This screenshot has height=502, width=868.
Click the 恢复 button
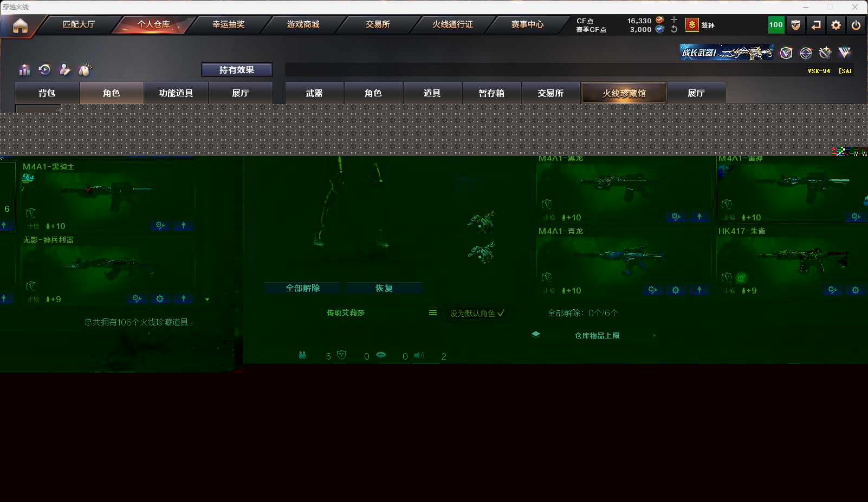coord(384,288)
